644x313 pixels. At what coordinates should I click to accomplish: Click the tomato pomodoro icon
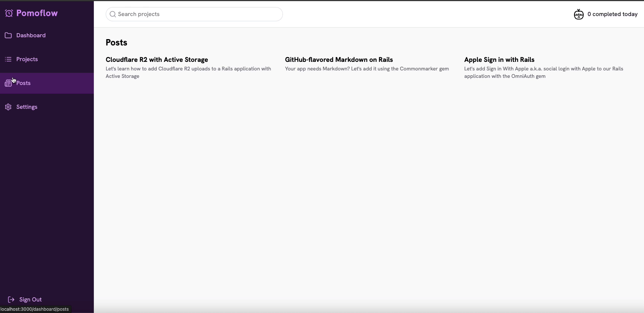(578, 14)
